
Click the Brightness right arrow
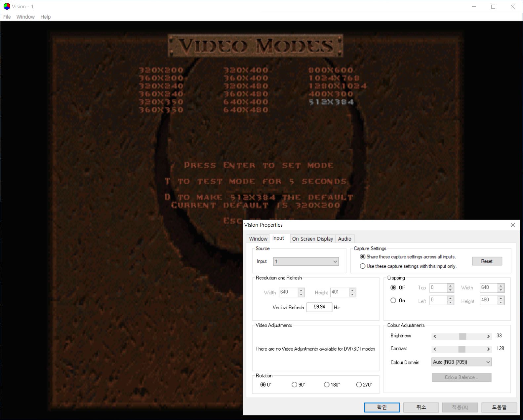click(488, 336)
